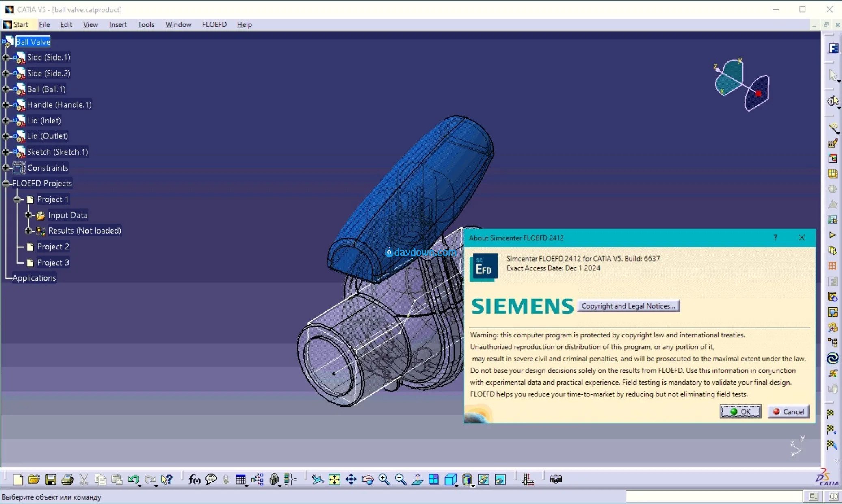Click the Fit All In icon

point(334,480)
